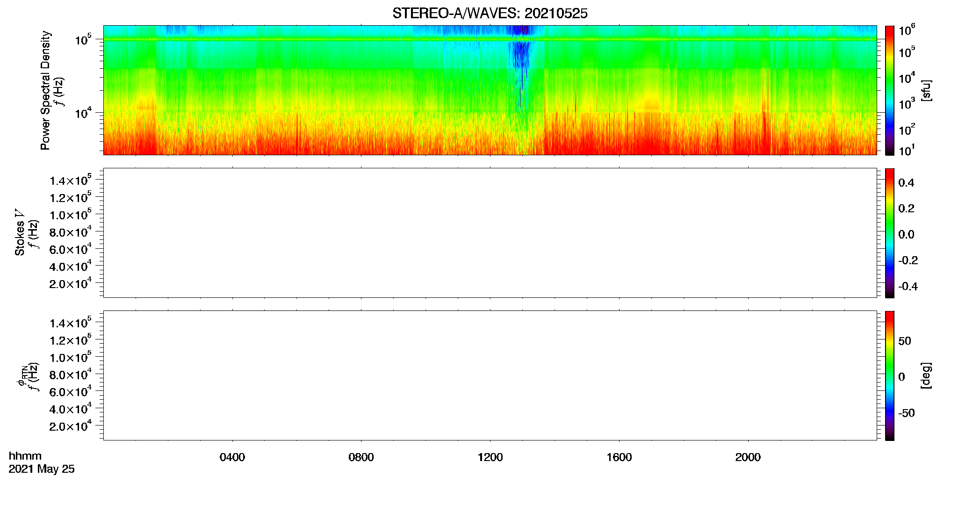Image resolution: width=980 pixels, height=505 pixels.
Task: Click the 2000 time tick label
Action: click(x=748, y=457)
